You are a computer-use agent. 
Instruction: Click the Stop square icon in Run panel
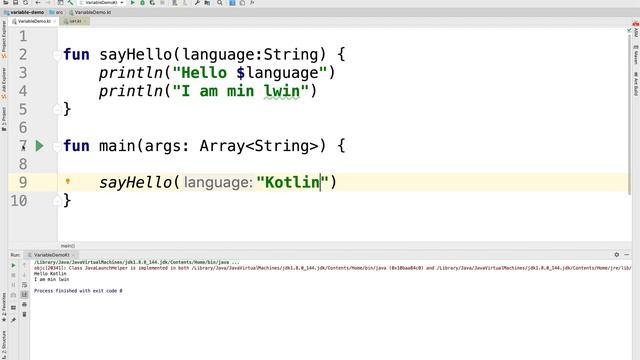[x=13, y=276]
